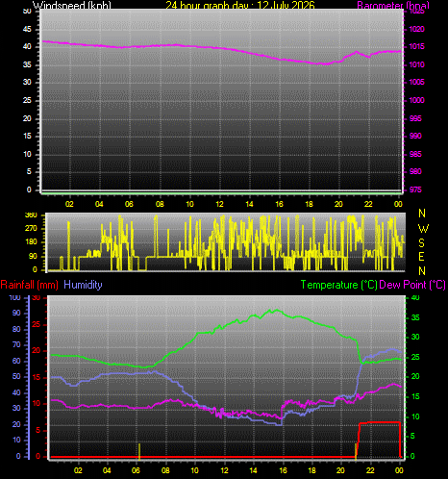The height and width of the screenshot is (479, 448).
Task: Click the blue "Humidity" legend label
Action: click(83, 285)
